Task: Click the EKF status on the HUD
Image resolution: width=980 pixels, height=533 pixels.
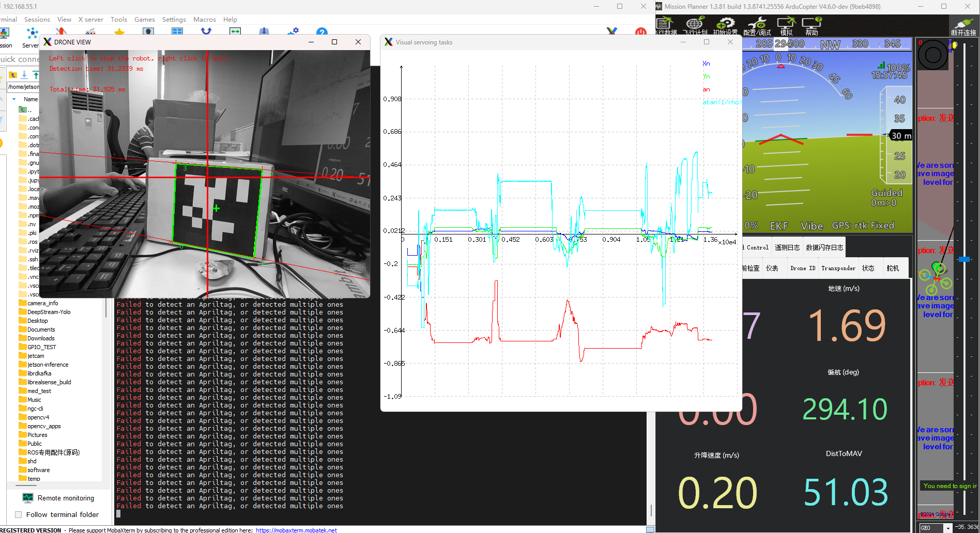Action: tap(779, 226)
